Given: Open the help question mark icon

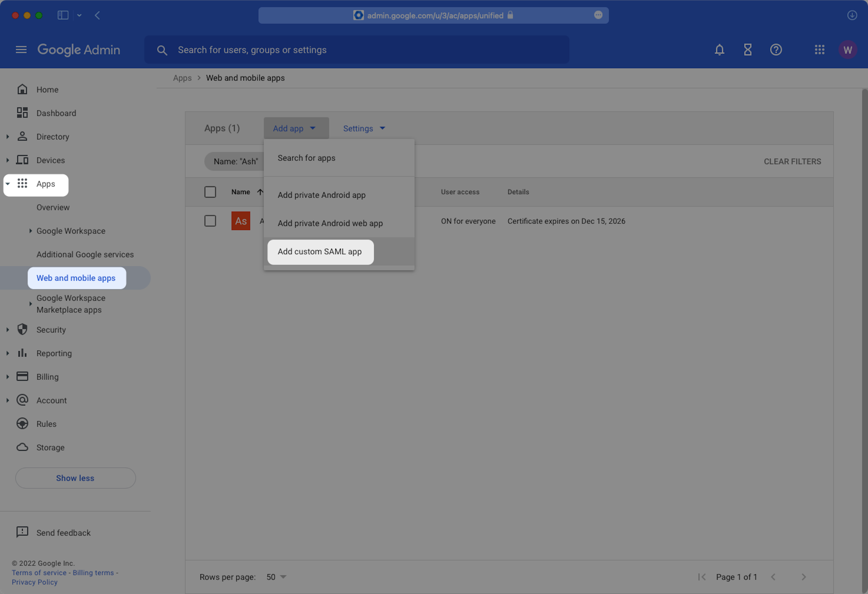Looking at the screenshot, I should [x=776, y=50].
